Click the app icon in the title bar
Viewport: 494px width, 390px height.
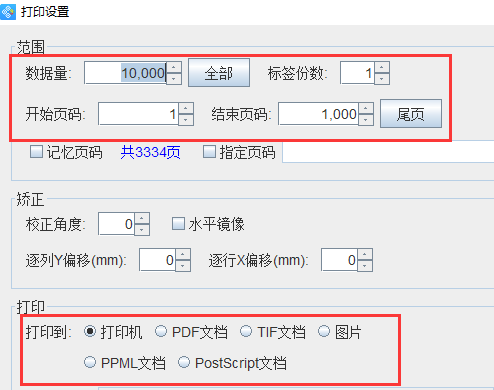8,12
